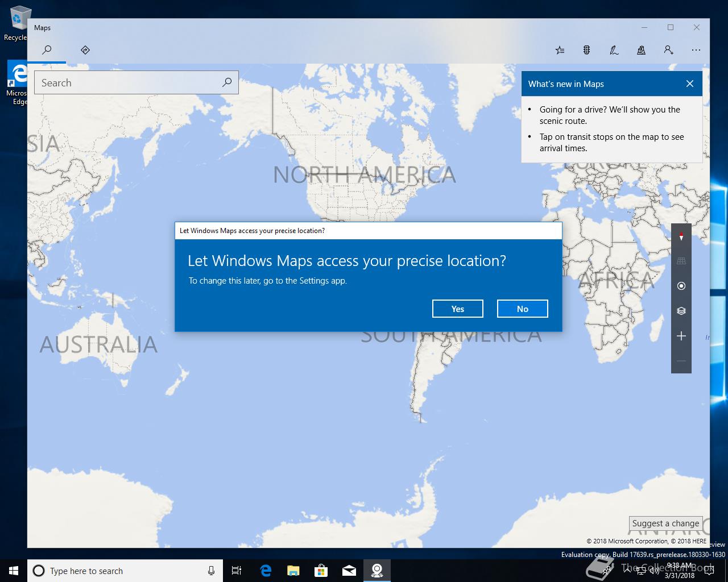Click the taskbar search box
Viewport: 728px width, 582px height.
[124, 571]
